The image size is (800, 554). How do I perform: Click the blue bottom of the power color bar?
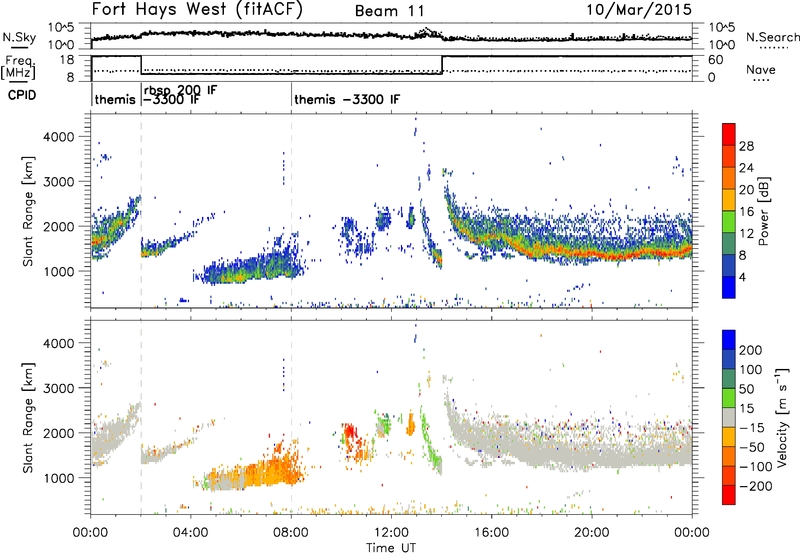[x=729, y=287]
